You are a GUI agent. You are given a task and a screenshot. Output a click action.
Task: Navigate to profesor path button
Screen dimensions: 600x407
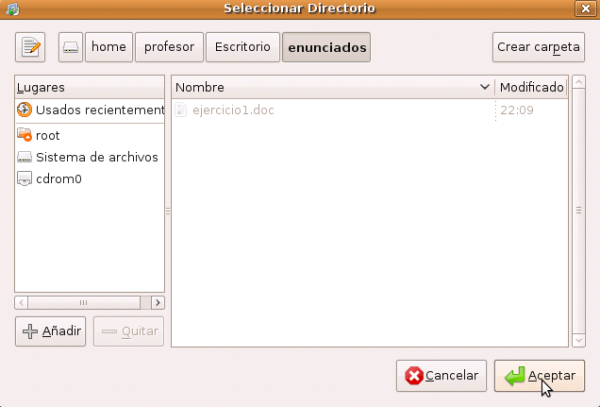170,47
